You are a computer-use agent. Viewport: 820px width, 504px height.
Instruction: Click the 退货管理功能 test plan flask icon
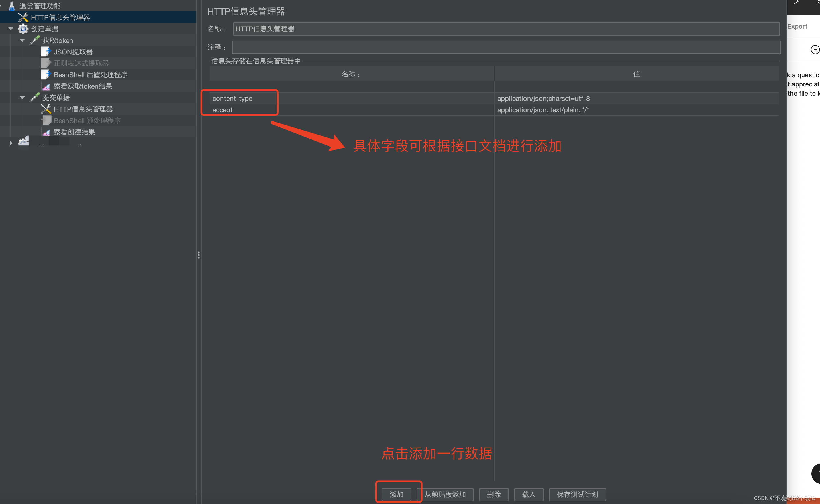(x=12, y=6)
